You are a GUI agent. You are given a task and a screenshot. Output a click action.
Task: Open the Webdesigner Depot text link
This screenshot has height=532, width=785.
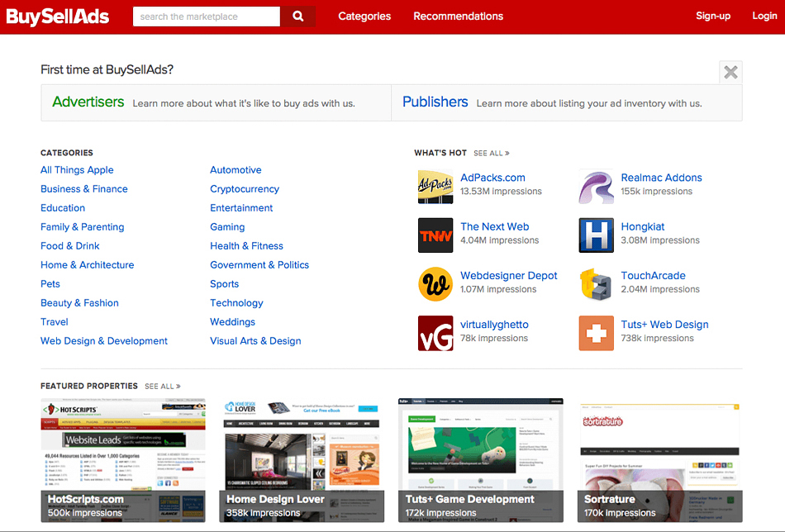pos(509,276)
